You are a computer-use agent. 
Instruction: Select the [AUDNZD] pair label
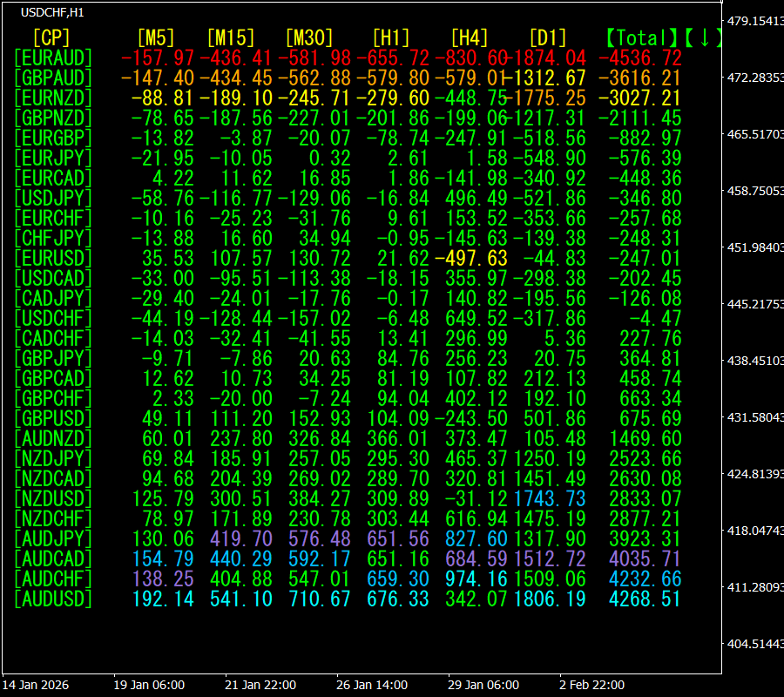[x=53, y=438]
